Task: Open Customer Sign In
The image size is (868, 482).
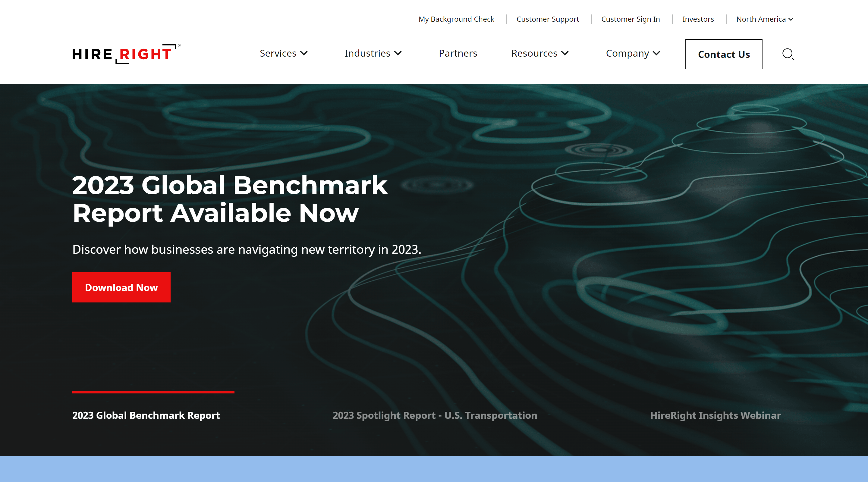Action: 630,19
